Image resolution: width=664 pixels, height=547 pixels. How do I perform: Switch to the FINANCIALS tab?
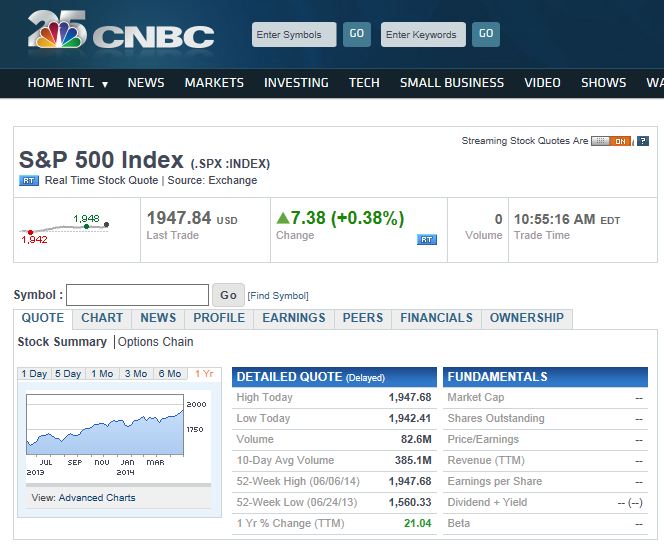[437, 318]
